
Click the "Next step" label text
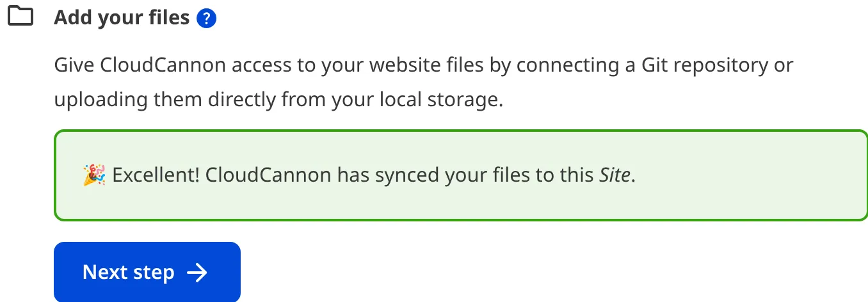point(128,273)
